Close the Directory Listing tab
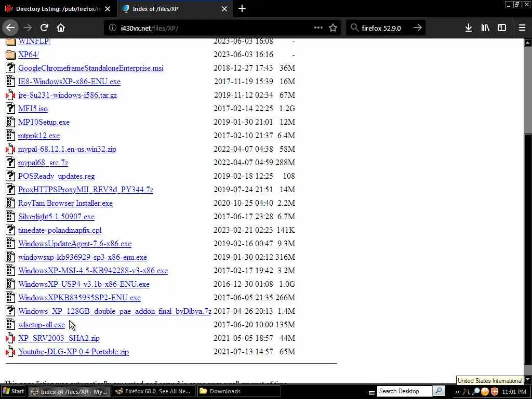Screen dimensions: 532x399 tap(108, 9)
